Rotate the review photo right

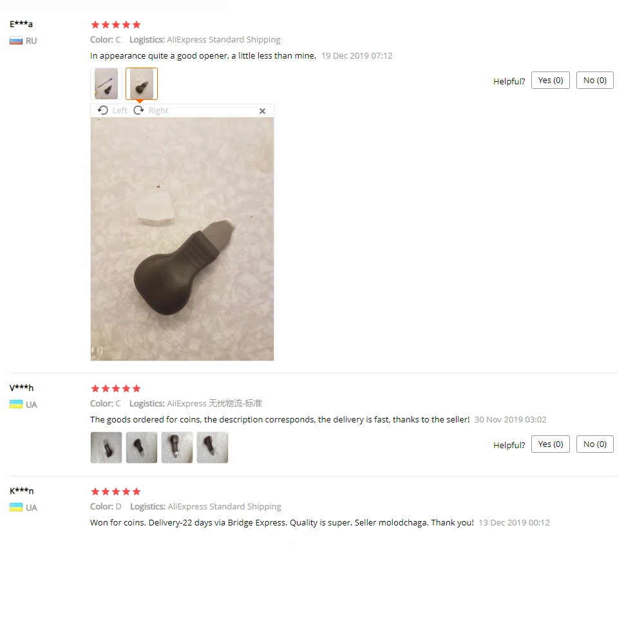151,111
